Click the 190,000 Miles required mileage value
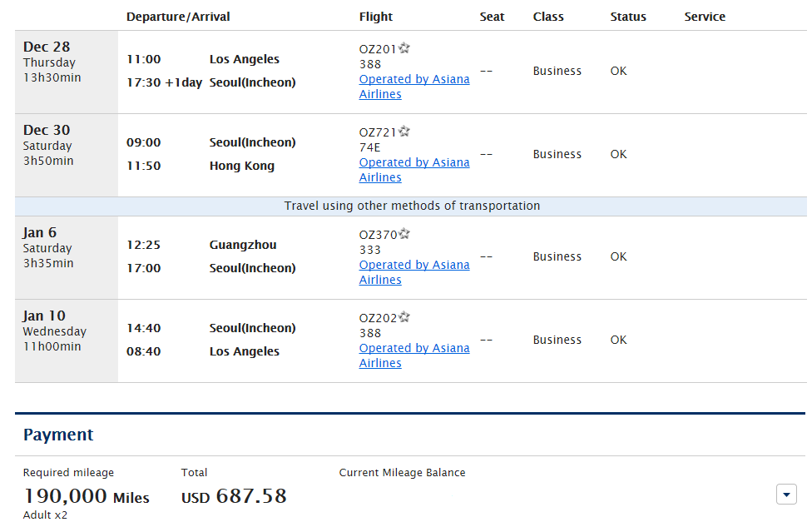The height and width of the screenshot is (532, 812). point(86,496)
